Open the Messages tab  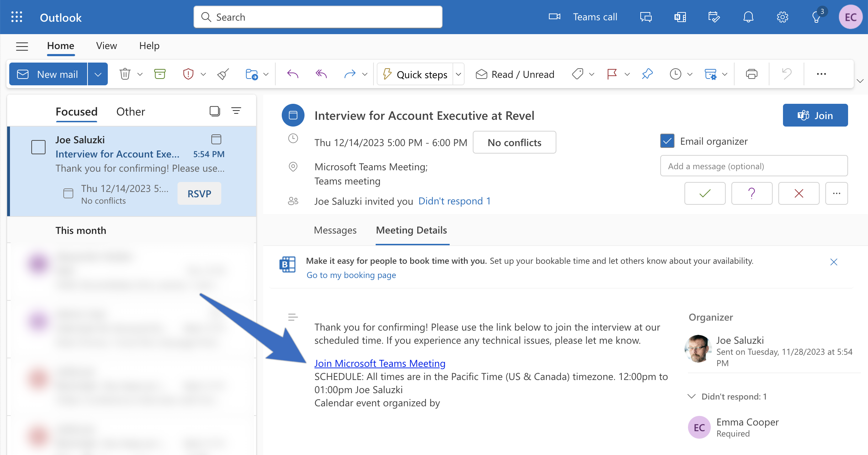click(335, 230)
